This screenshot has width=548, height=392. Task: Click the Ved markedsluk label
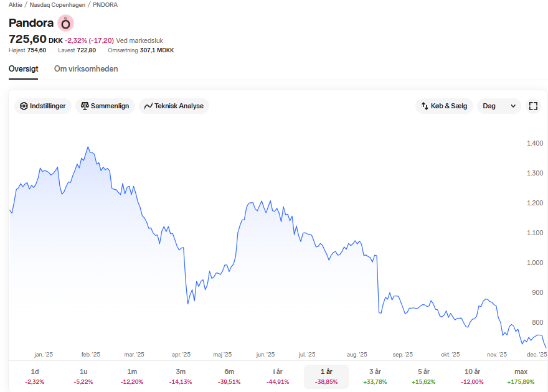(139, 40)
